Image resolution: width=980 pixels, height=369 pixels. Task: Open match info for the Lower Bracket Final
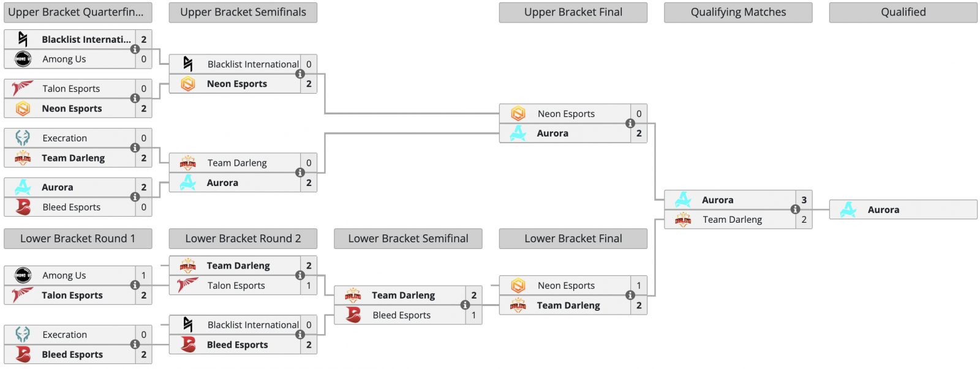pyautogui.click(x=630, y=296)
